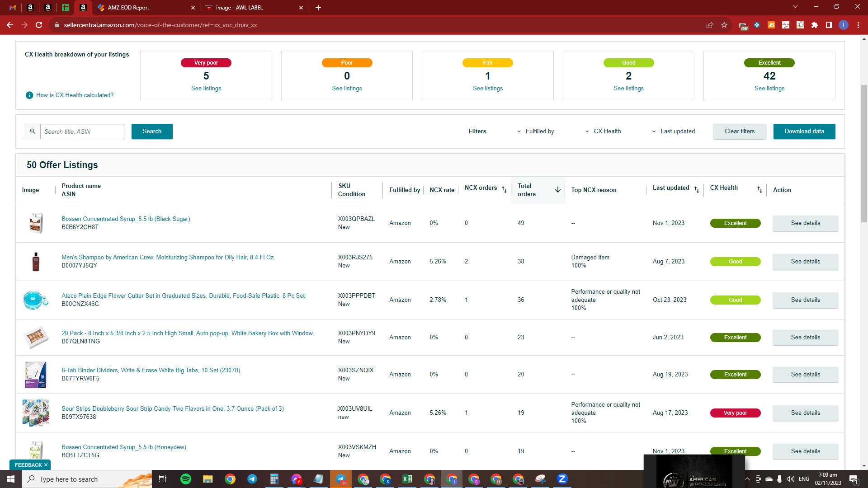Click the address bar URL

pyautogui.click(x=160, y=25)
